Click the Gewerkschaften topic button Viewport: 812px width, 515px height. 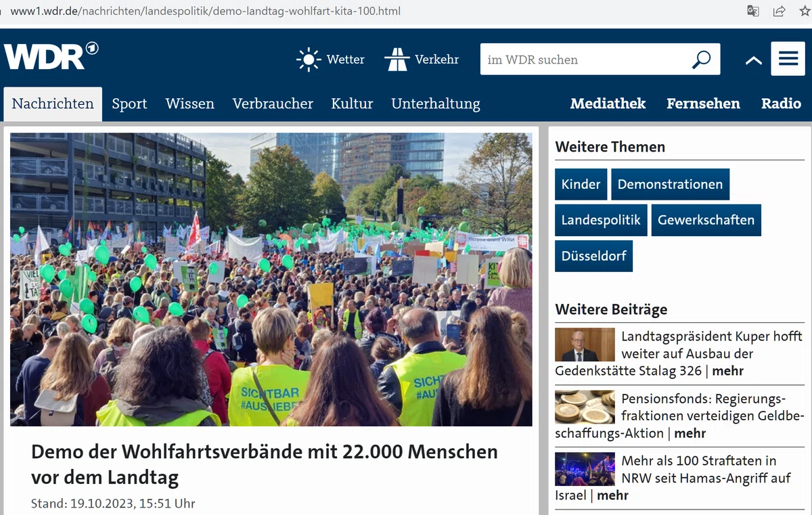coord(706,220)
